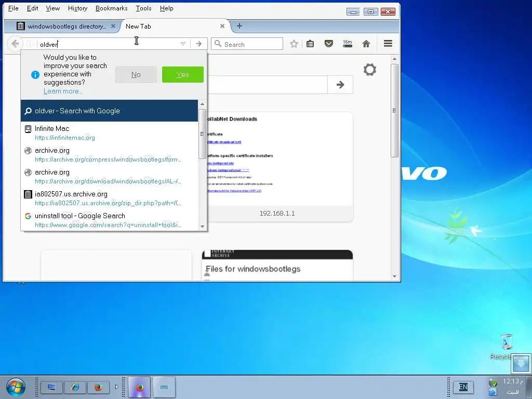The width and height of the screenshot is (532, 399).
Task: Choose 'uninstall tool - Google Search' suggestion
Action: [109, 220]
